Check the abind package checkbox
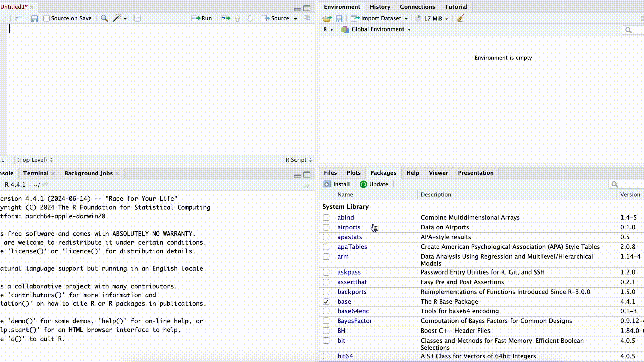The image size is (644, 362). point(326,218)
